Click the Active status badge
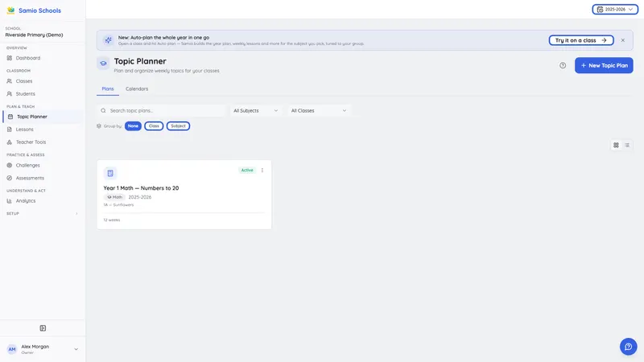 click(247, 171)
